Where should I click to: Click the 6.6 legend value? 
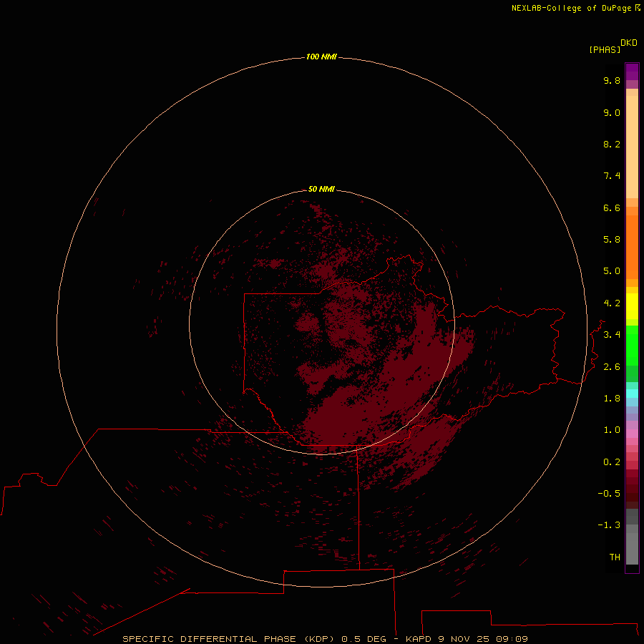tap(612, 208)
